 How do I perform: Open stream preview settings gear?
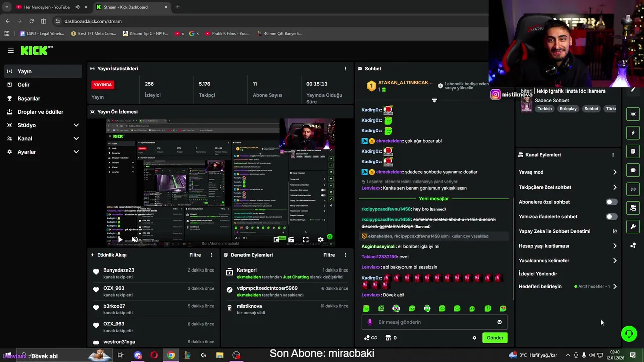pyautogui.click(x=320, y=240)
